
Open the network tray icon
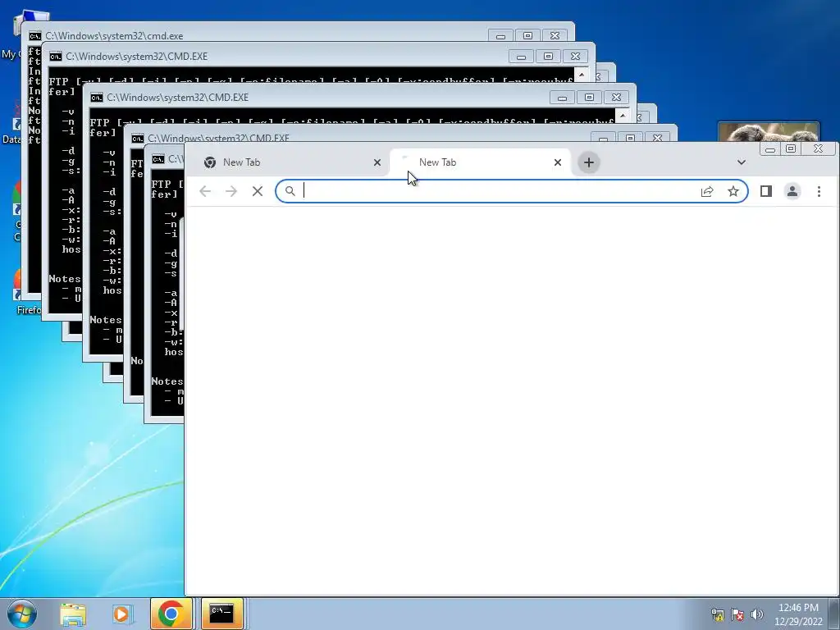click(x=717, y=614)
